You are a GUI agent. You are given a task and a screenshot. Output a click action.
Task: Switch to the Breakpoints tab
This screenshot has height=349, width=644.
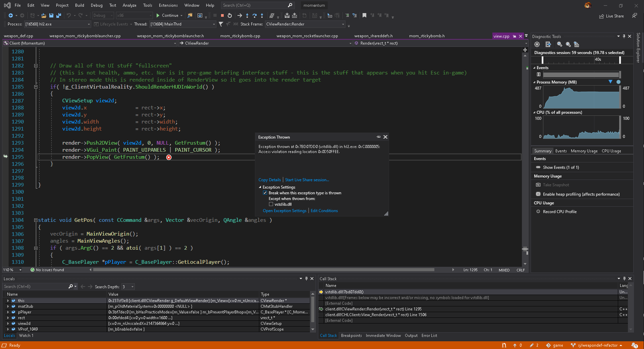click(351, 336)
